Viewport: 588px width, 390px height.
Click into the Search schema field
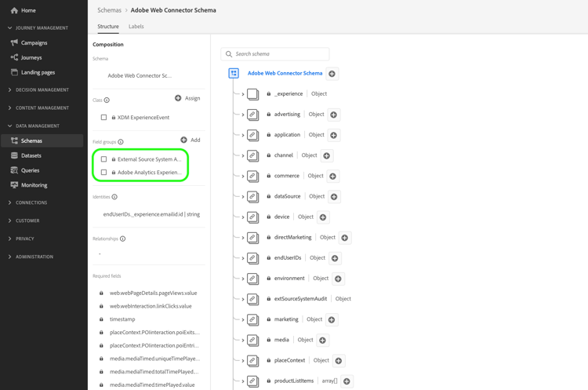[275, 54]
